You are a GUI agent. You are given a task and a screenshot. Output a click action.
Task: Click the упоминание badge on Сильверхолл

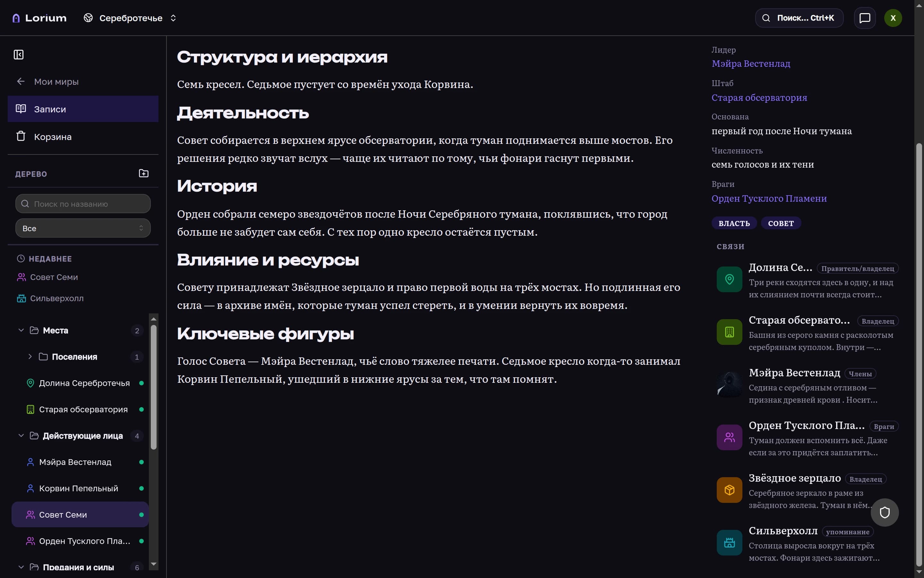click(847, 532)
